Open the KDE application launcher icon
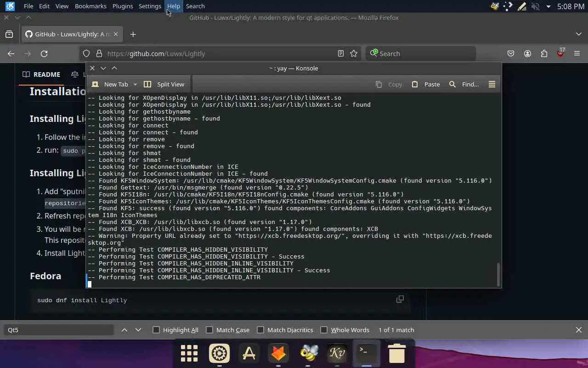 10,6
